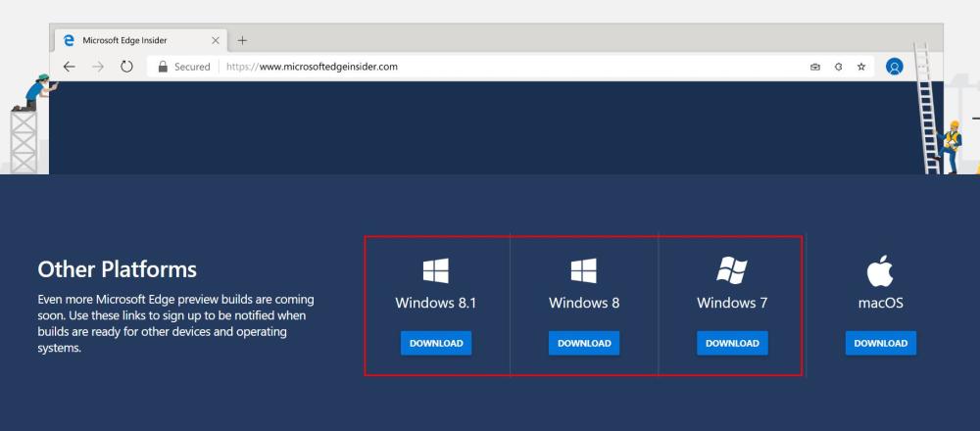Click the Other Platforms heading
The height and width of the screenshot is (431, 980).
(x=117, y=269)
